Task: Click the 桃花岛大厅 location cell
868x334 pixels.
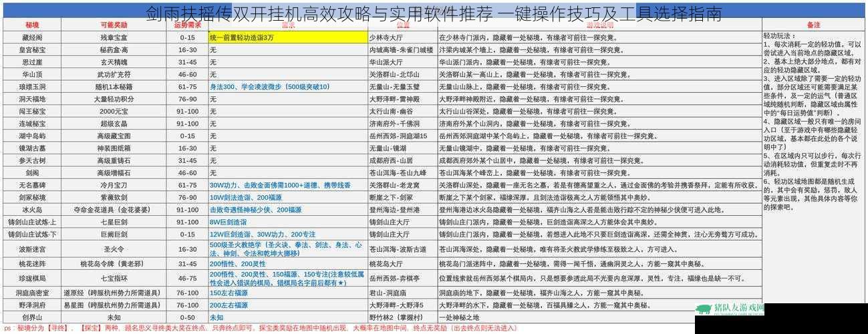Action: point(402,264)
